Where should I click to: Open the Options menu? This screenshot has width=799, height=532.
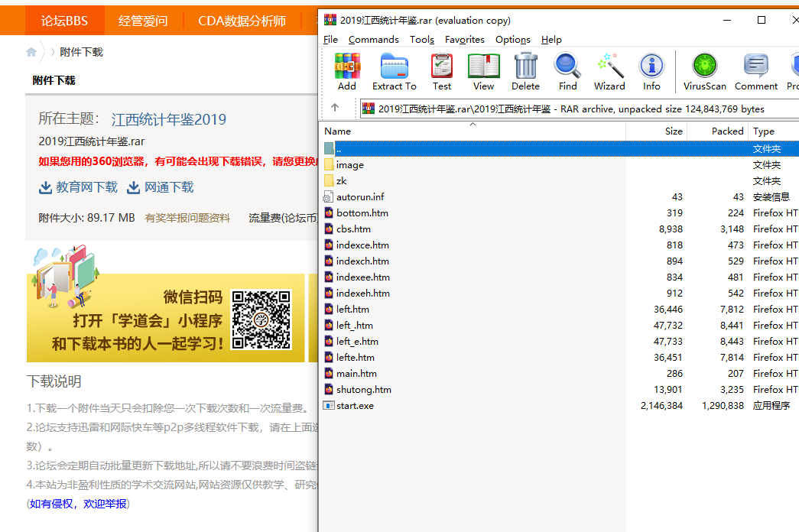click(x=512, y=39)
